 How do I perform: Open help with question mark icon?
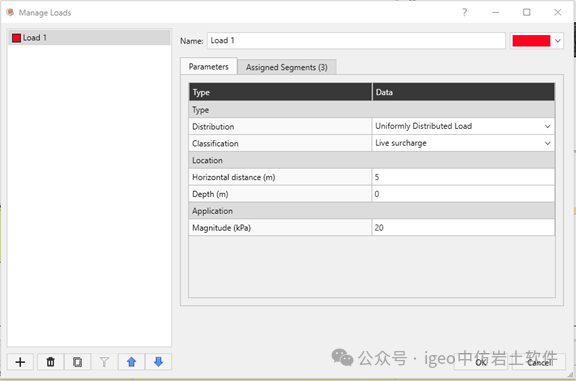point(465,12)
